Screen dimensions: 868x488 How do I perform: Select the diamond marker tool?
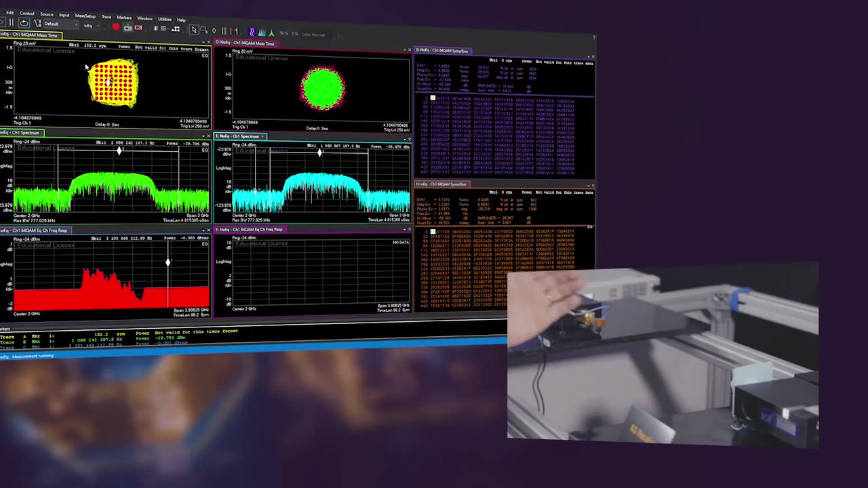[214, 30]
